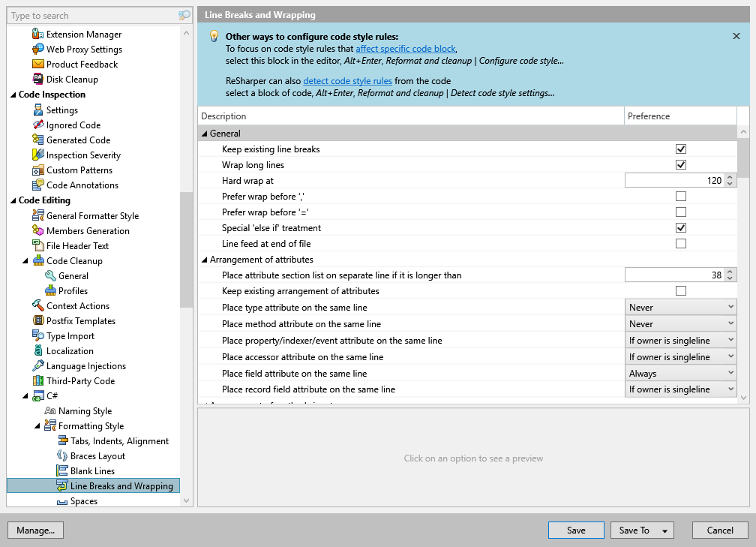Uncheck Keep existing line breaks
Screen dimensions: 756x547
point(681,149)
